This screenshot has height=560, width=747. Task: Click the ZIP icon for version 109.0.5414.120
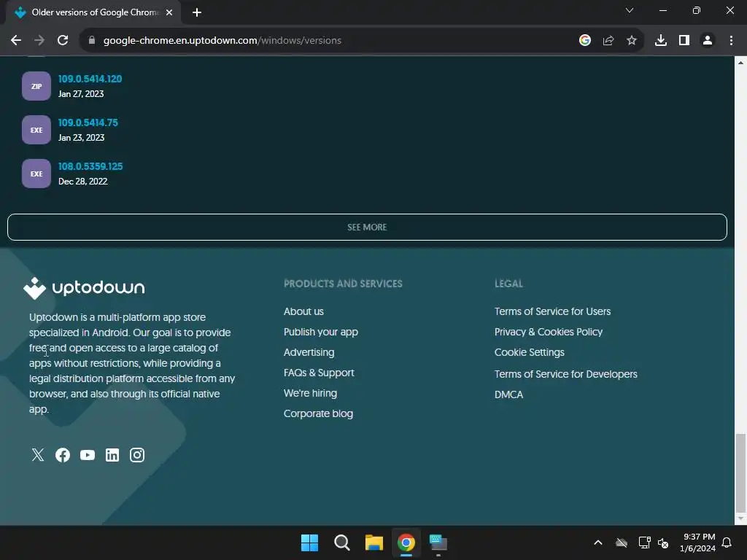pyautogui.click(x=36, y=86)
